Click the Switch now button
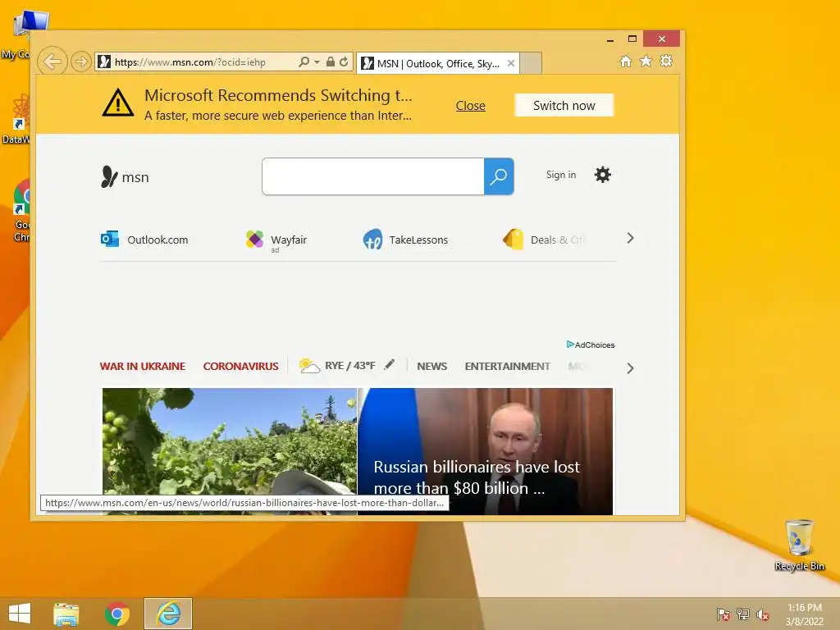 (564, 106)
